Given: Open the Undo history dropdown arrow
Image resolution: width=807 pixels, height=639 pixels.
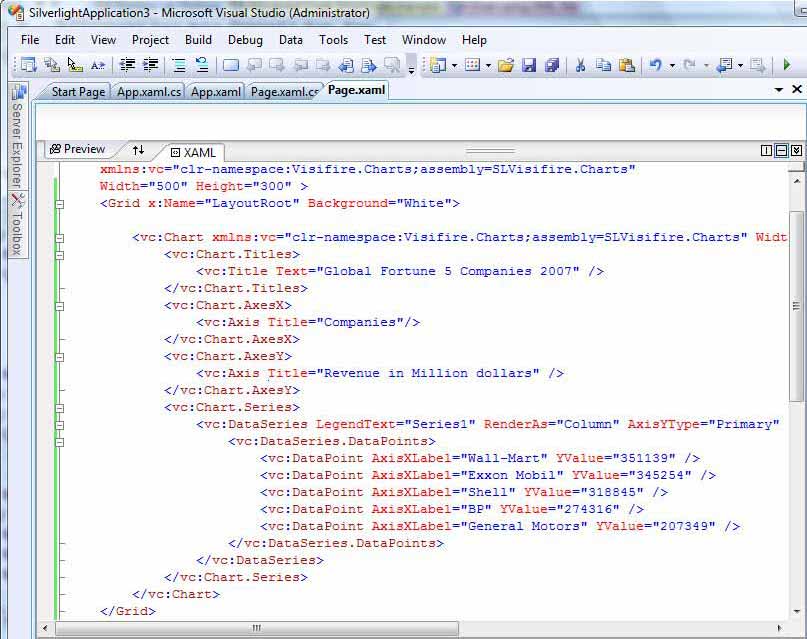Looking at the screenshot, I should click(x=674, y=67).
